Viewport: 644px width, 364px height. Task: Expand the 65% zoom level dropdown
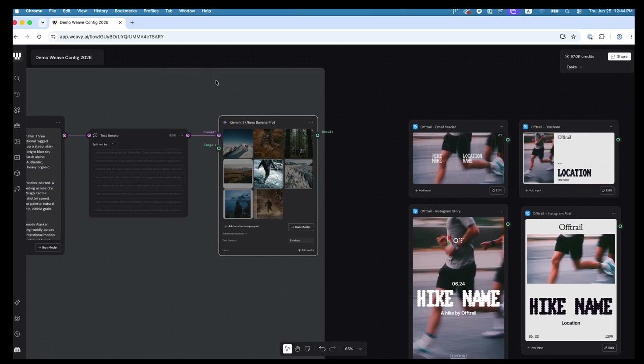click(354, 349)
